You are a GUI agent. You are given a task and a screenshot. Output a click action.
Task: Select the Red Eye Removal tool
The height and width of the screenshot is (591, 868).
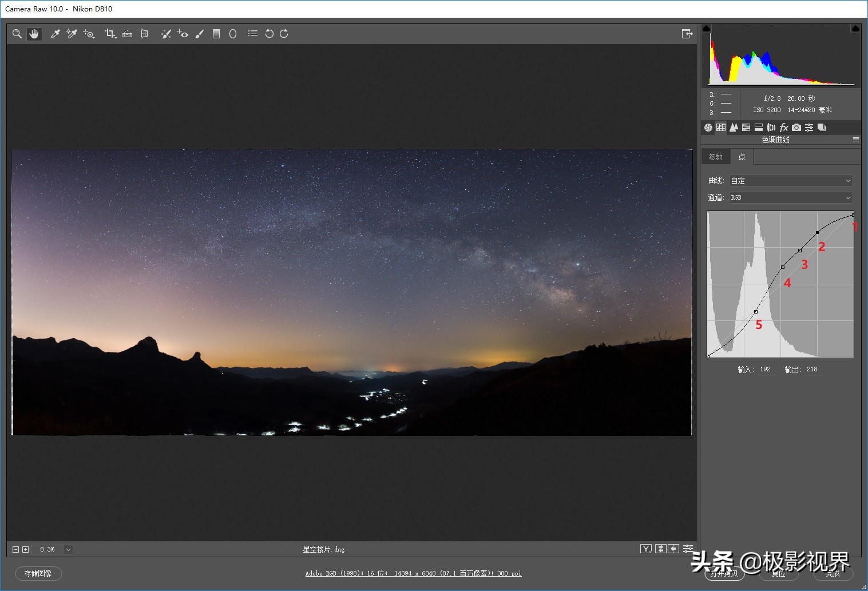click(183, 34)
